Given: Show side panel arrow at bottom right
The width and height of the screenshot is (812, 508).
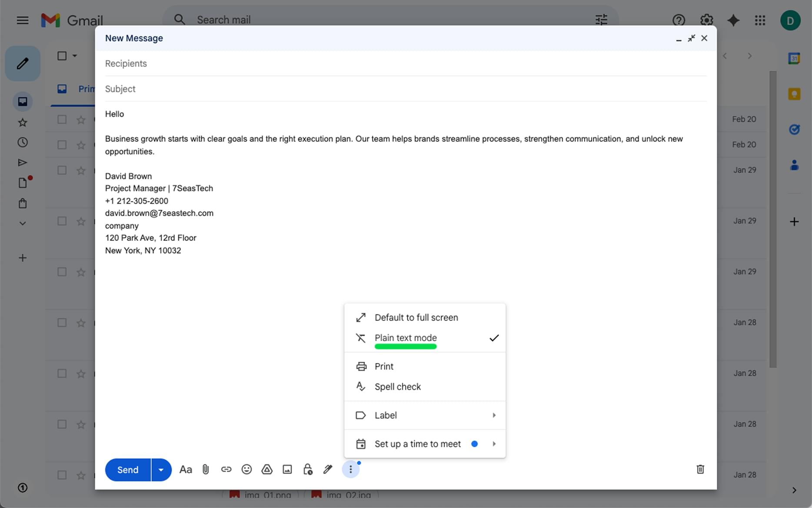Looking at the screenshot, I should click(x=794, y=490).
